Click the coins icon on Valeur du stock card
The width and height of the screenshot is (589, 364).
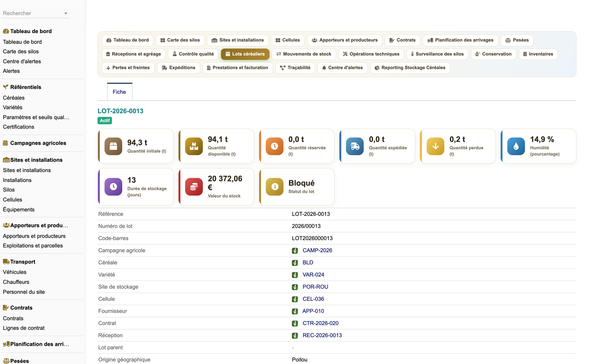[x=194, y=187]
